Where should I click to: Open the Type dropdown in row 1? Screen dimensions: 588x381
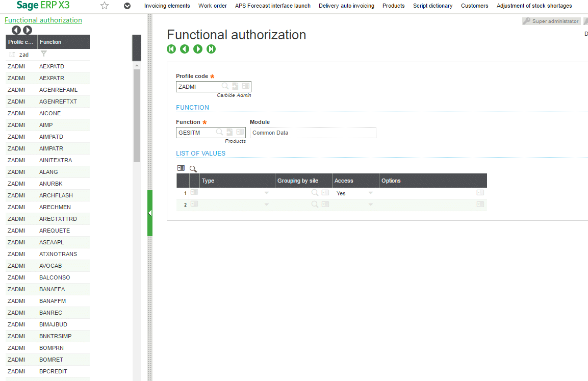[266, 193]
